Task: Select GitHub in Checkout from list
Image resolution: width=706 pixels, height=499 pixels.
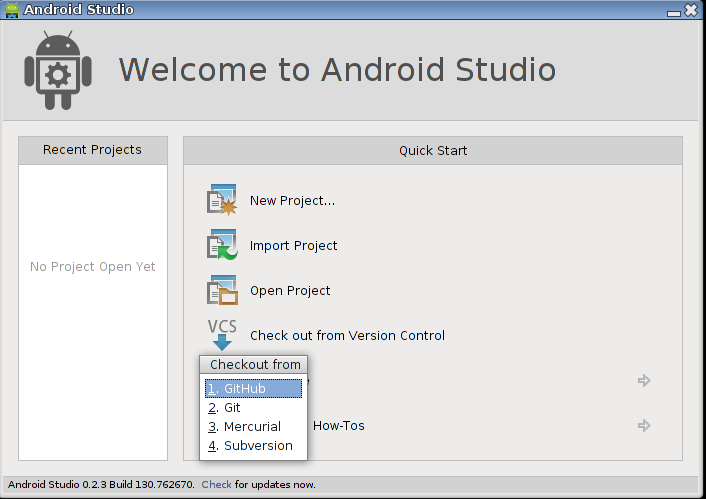Action: coord(253,389)
